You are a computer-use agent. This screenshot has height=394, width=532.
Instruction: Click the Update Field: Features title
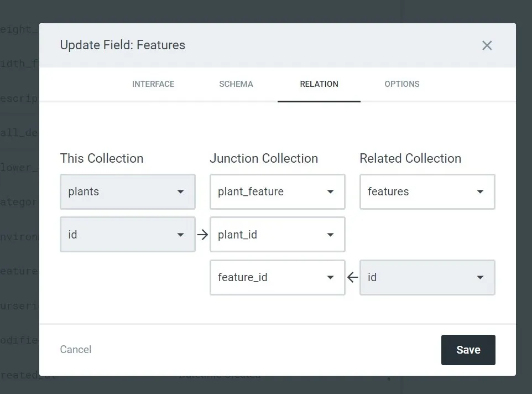122,45
